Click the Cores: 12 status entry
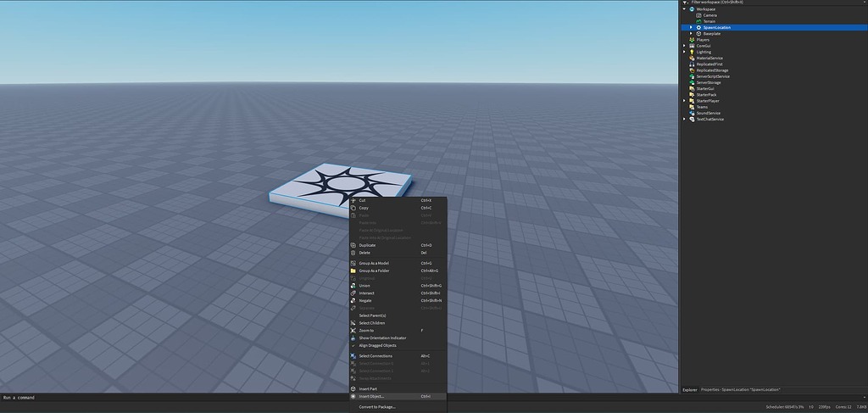 click(x=845, y=407)
